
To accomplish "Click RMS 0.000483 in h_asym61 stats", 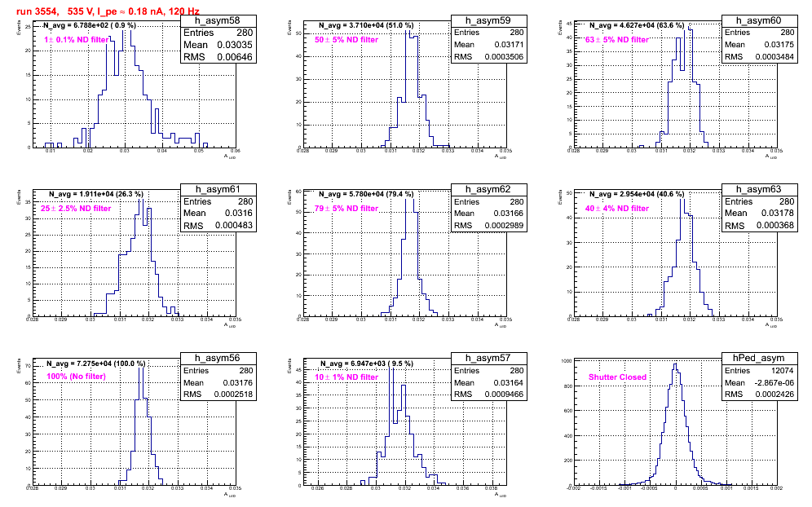I will (x=218, y=226).
